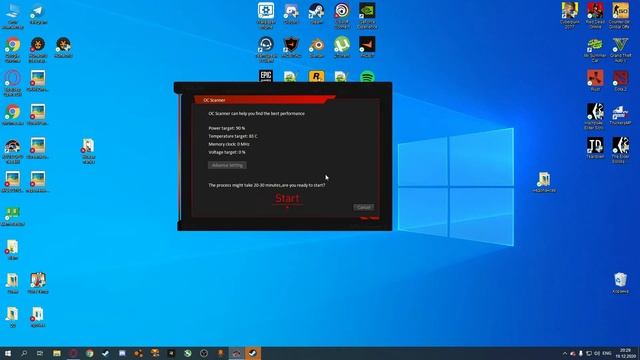Open the Recycle Bin
Image resolution: width=640 pixels, height=360 pixels.
[620, 283]
